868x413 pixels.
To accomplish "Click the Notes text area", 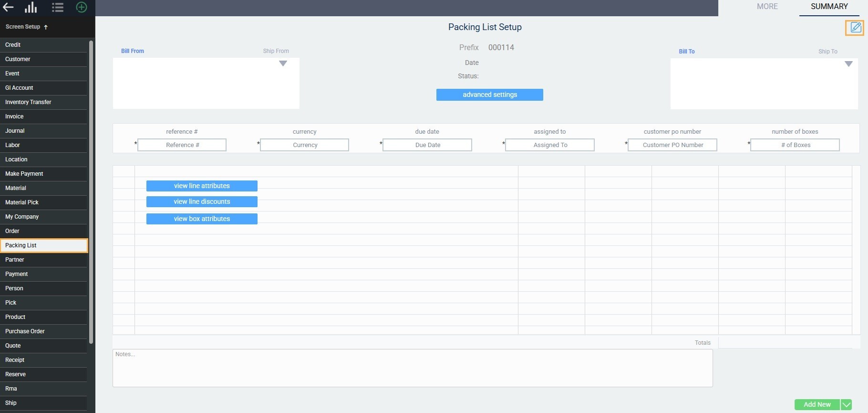I will [x=413, y=368].
